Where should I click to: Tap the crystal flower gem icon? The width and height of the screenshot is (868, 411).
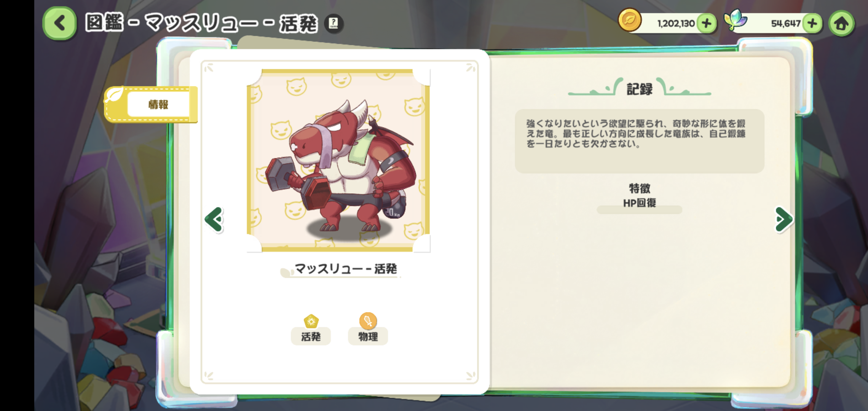click(735, 19)
